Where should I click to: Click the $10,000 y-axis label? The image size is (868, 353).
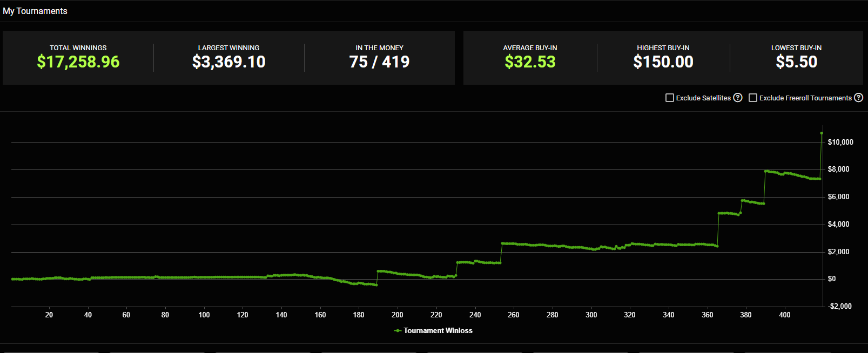pyautogui.click(x=840, y=142)
